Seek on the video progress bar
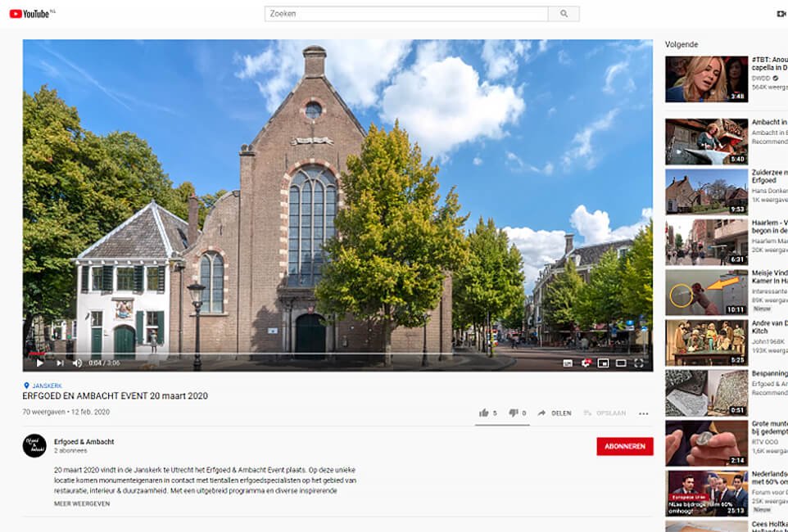 pyautogui.click(x=337, y=354)
